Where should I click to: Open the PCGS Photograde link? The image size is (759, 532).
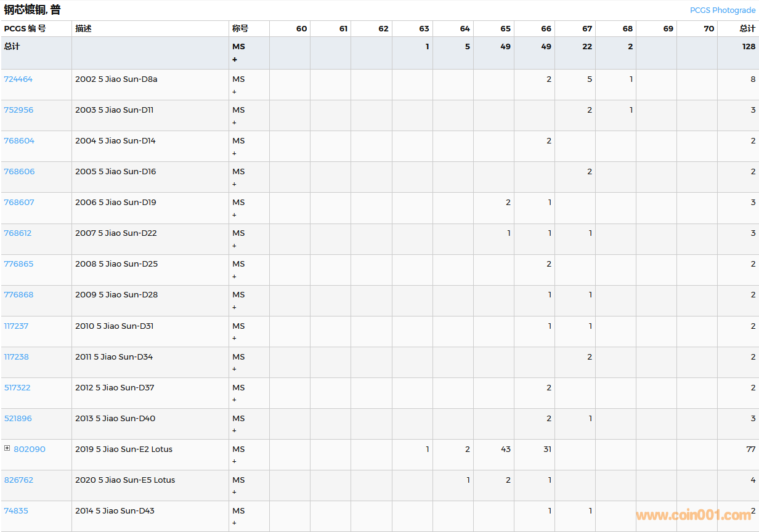[722, 10]
